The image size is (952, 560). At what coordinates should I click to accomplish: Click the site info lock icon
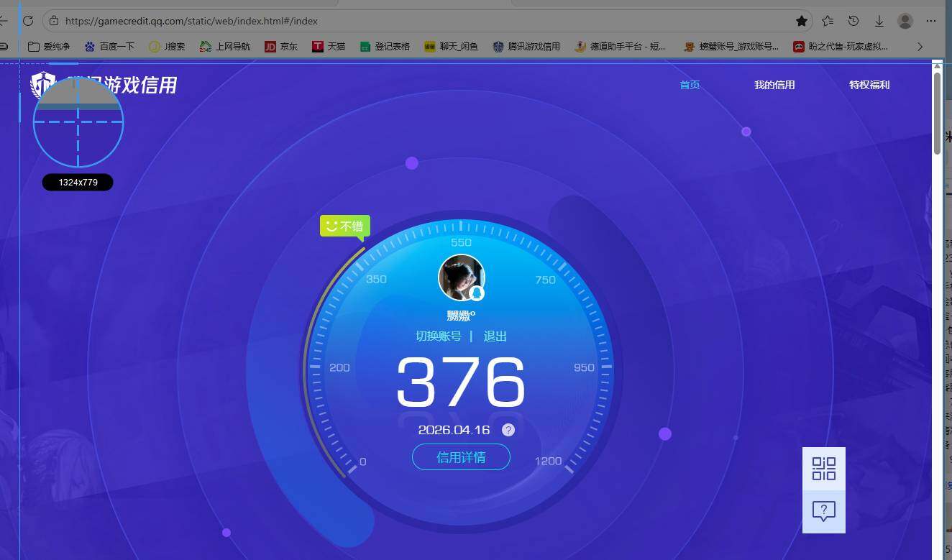pyautogui.click(x=54, y=21)
